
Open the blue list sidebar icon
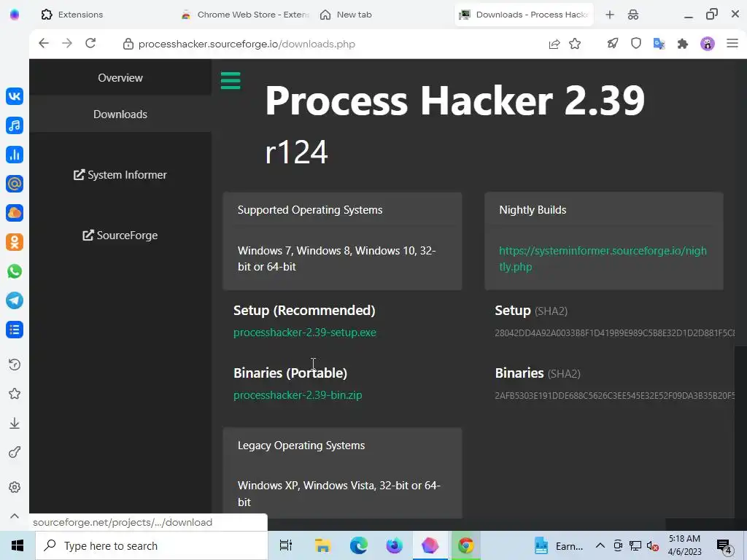coord(15,330)
